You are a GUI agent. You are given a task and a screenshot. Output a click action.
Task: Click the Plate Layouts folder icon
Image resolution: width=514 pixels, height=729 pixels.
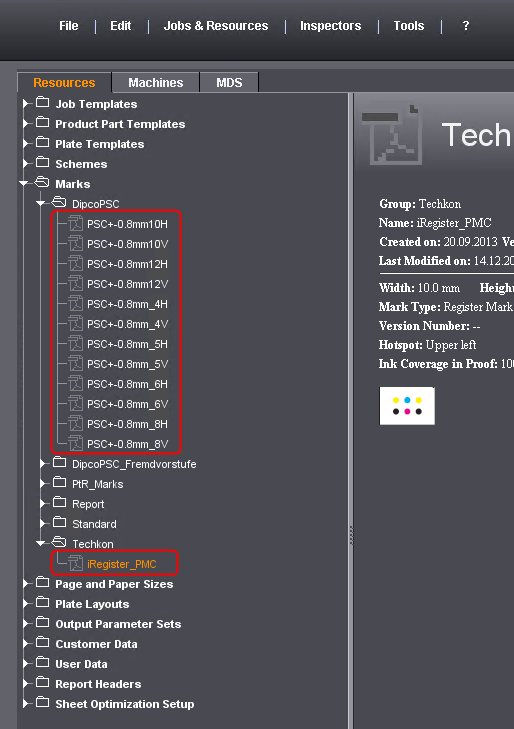click(43, 602)
